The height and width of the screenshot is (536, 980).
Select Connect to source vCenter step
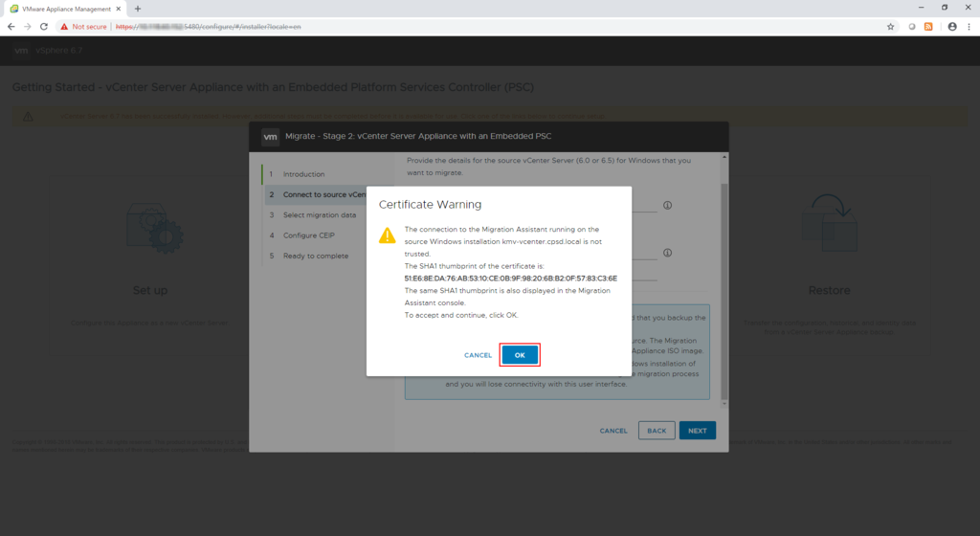point(323,195)
